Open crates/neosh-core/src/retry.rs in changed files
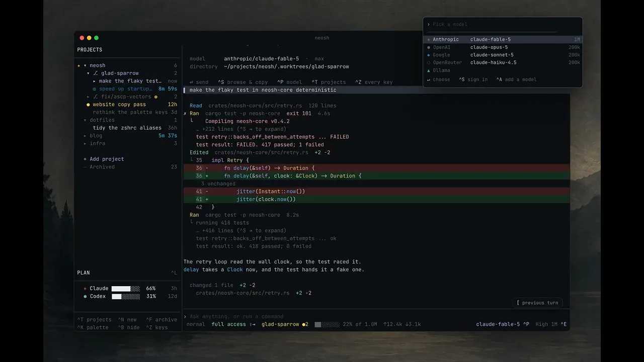The image size is (644, 362). (243, 293)
